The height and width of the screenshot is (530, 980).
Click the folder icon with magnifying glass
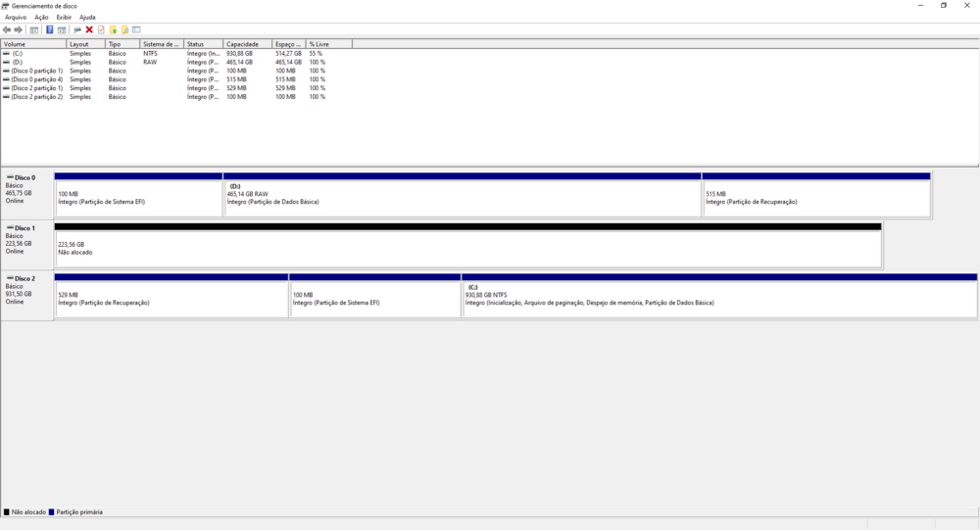124,30
